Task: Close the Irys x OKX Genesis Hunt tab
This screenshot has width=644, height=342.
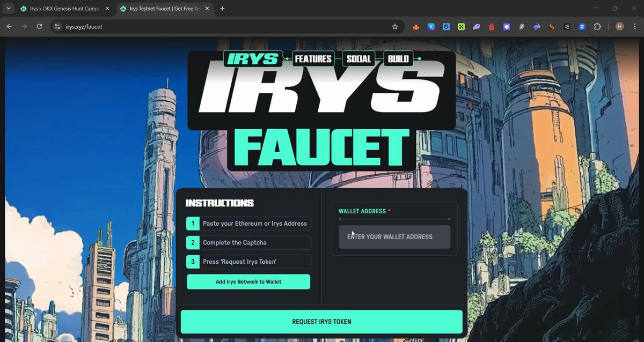Action: 107,9
